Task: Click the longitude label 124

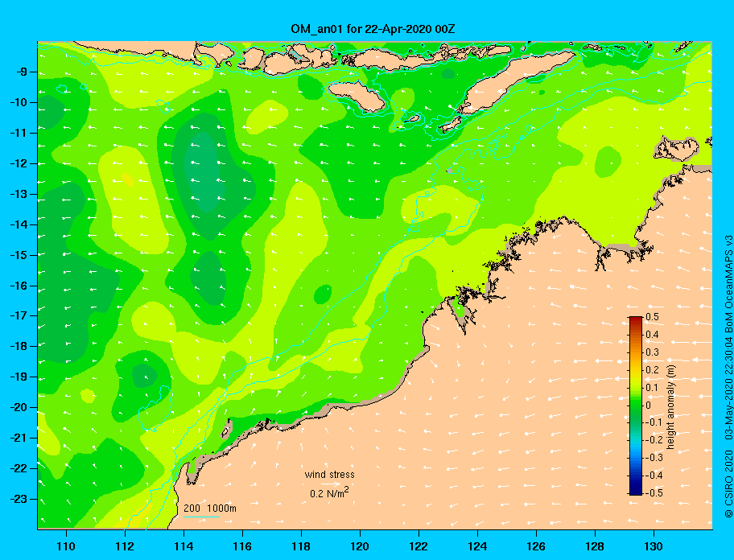Action: 477,546
